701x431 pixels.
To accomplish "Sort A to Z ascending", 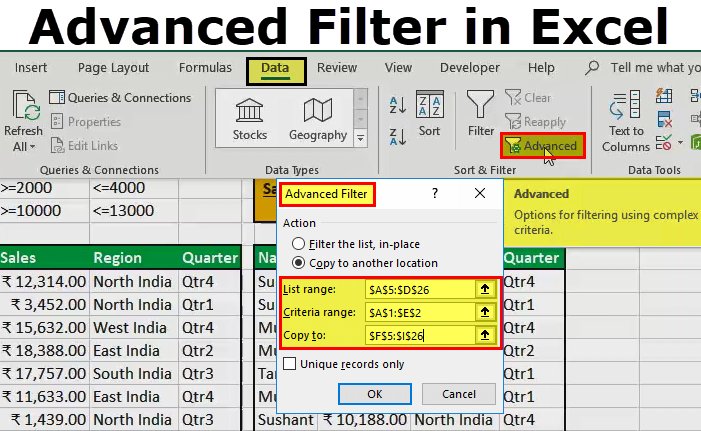I will (x=397, y=106).
